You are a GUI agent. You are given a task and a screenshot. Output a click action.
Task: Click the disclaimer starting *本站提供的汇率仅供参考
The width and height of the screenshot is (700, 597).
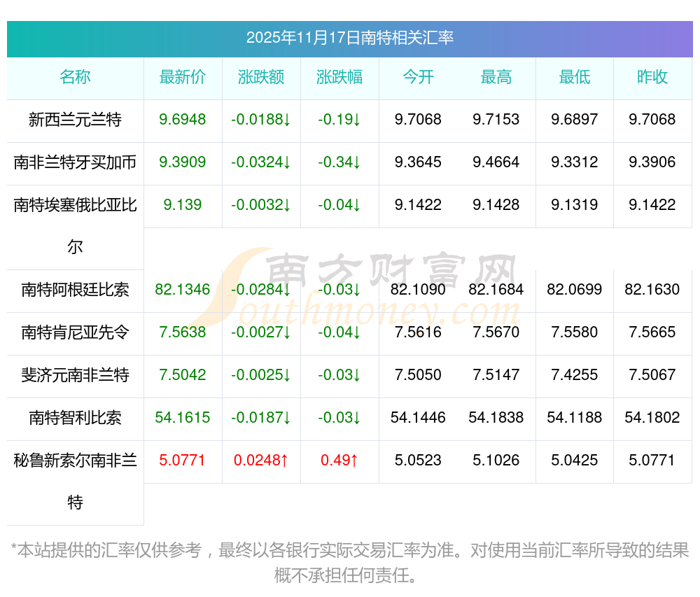349,563
